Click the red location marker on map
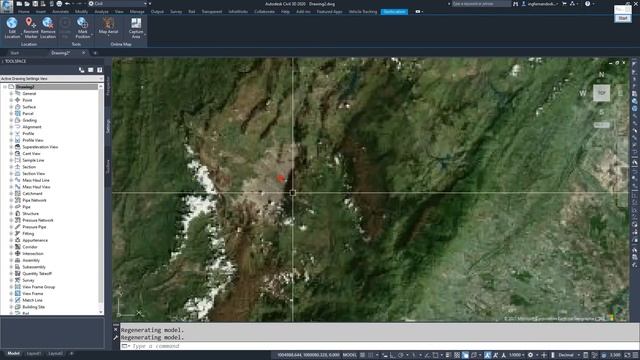The width and height of the screenshot is (640, 360). 281,178
